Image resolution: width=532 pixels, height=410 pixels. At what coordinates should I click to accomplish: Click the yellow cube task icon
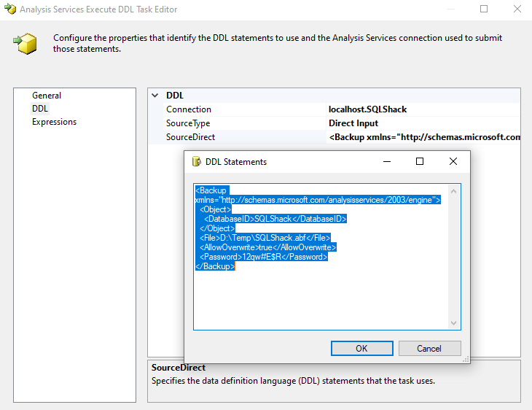[26, 43]
